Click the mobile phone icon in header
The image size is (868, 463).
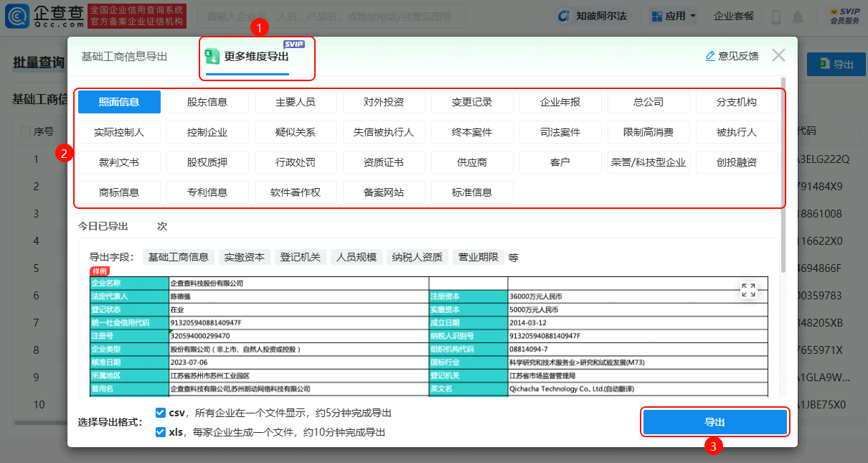pos(776,17)
